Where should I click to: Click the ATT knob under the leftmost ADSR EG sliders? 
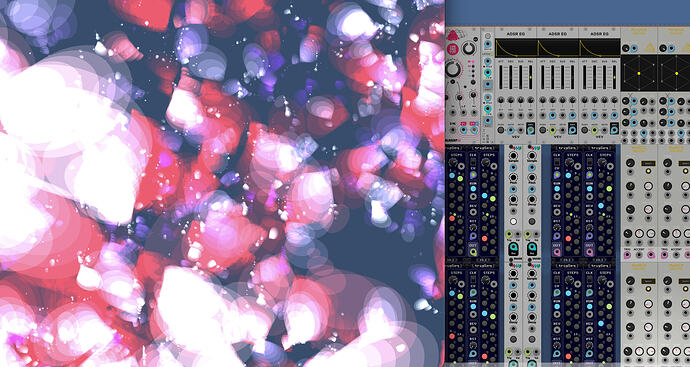coord(501,100)
